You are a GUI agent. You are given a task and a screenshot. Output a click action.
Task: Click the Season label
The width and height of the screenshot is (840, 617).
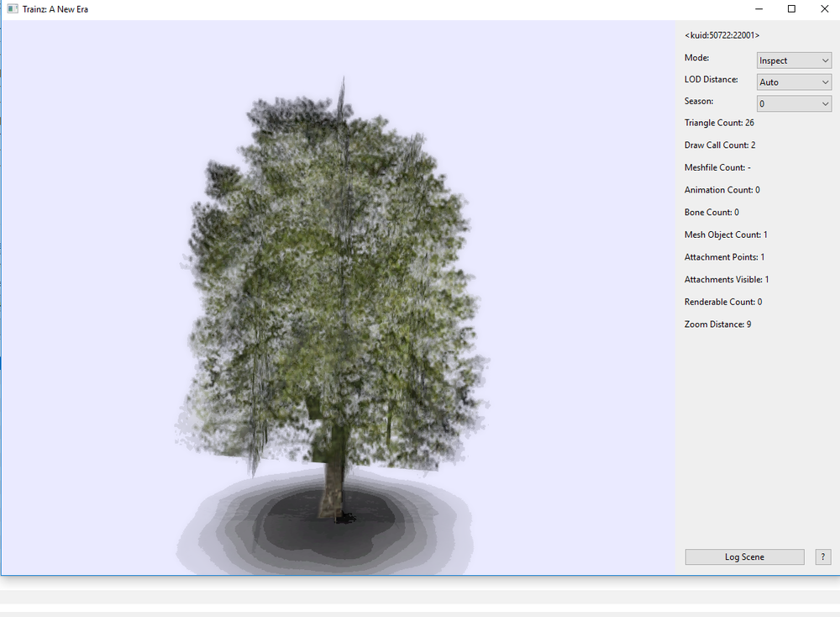pyautogui.click(x=699, y=102)
